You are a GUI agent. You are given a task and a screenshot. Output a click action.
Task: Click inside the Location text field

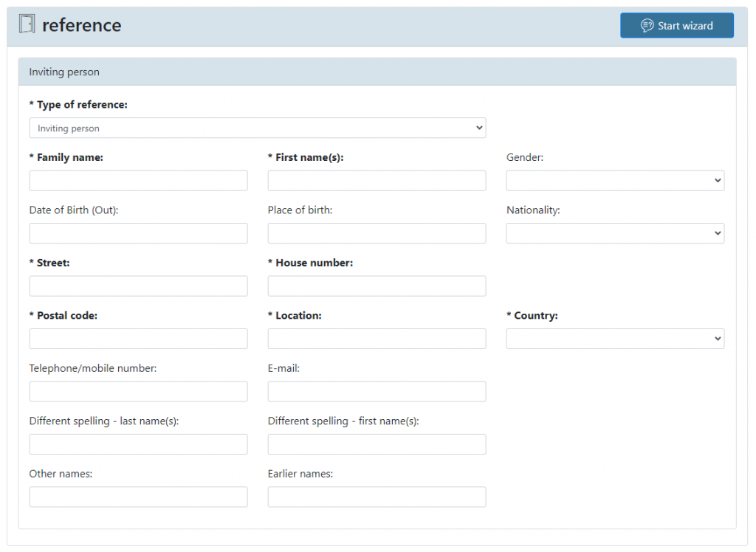pos(377,339)
